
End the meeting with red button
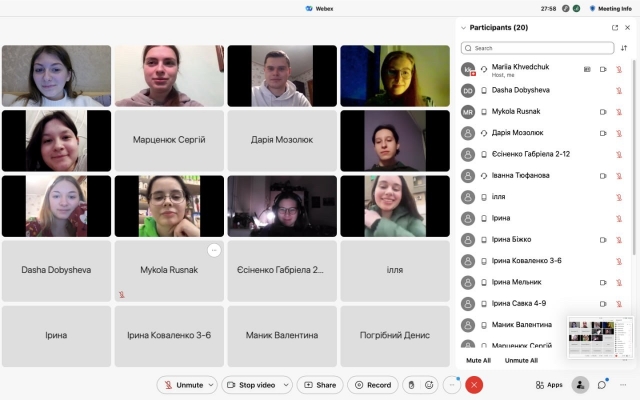point(474,385)
